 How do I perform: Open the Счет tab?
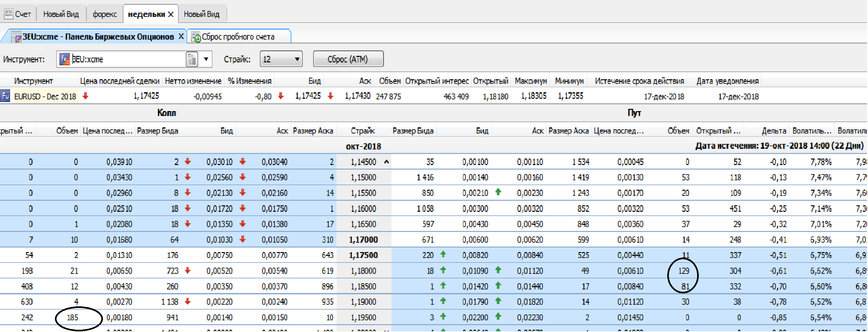click(x=18, y=14)
